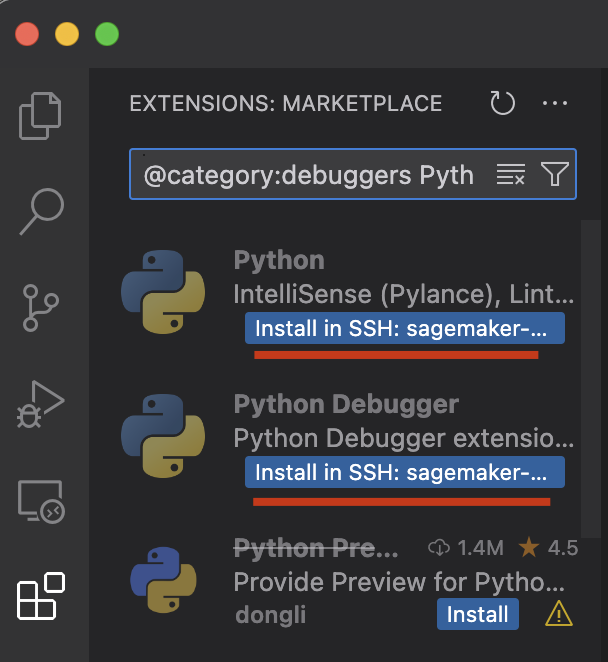Open the Search view in activity bar
Viewport: 608px width, 662px height.
[x=42, y=211]
